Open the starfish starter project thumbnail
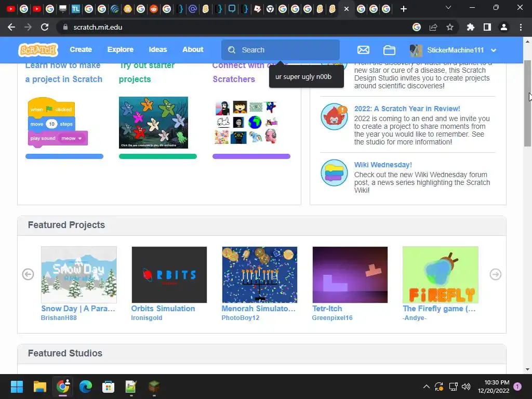 tap(153, 123)
